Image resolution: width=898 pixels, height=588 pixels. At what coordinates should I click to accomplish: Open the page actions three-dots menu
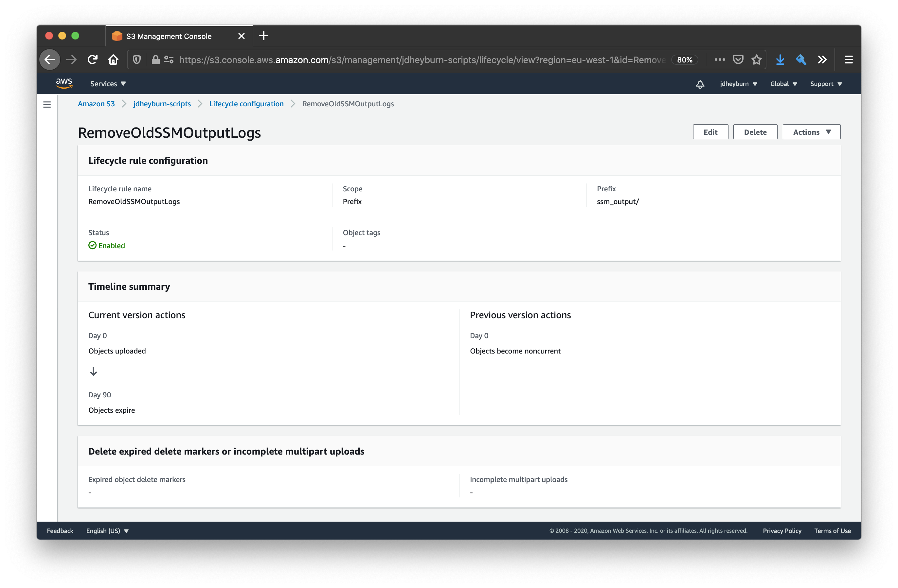click(x=720, y=60)
